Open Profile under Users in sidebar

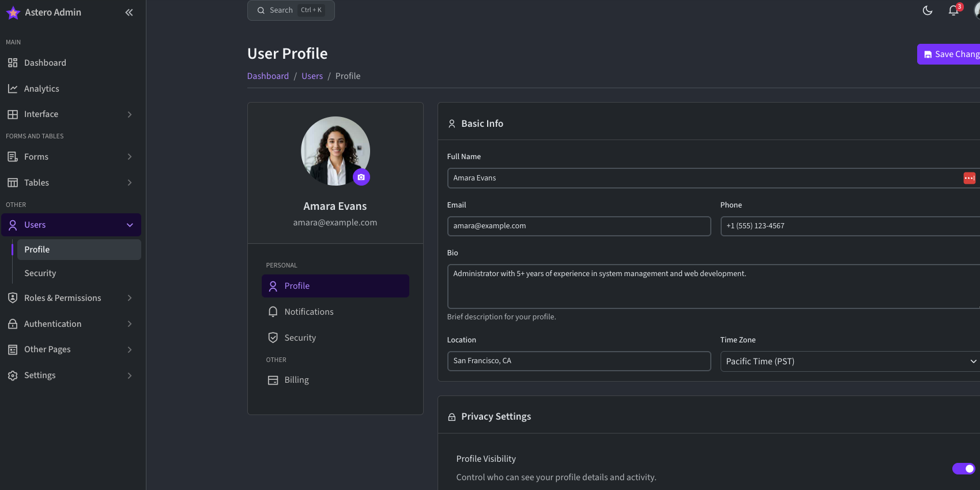click(x=79, y=250)
